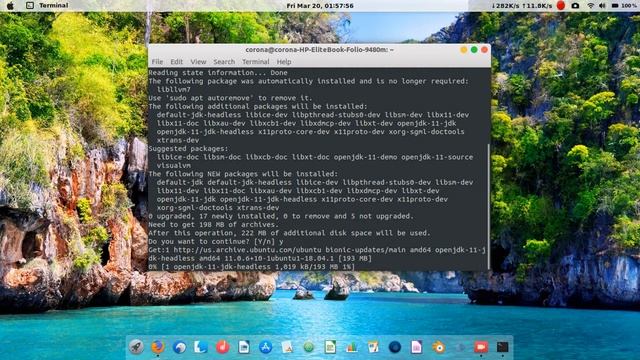Close terminal with red button
The height and width of the screenshot is (360, 640).
point(484,49)
